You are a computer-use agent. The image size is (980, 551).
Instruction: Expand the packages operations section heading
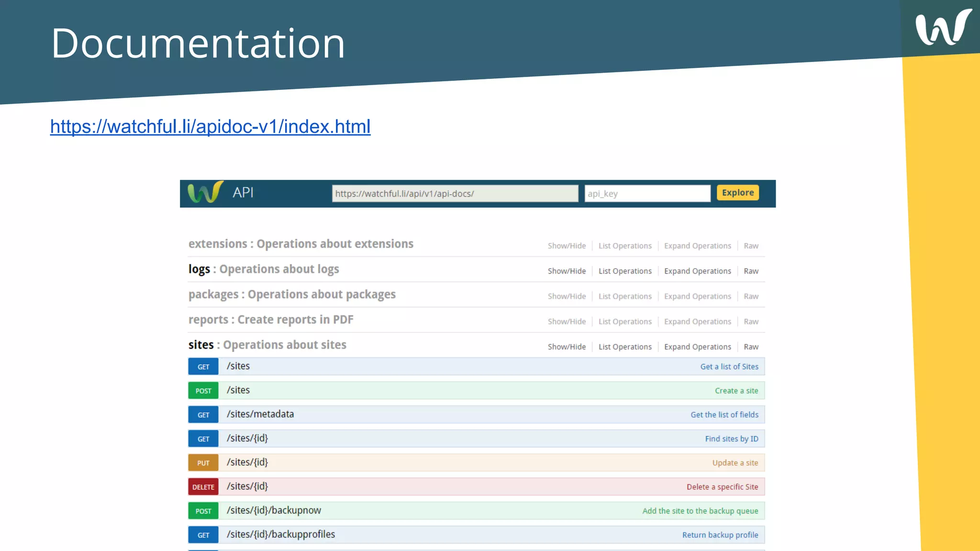[292, 295]
